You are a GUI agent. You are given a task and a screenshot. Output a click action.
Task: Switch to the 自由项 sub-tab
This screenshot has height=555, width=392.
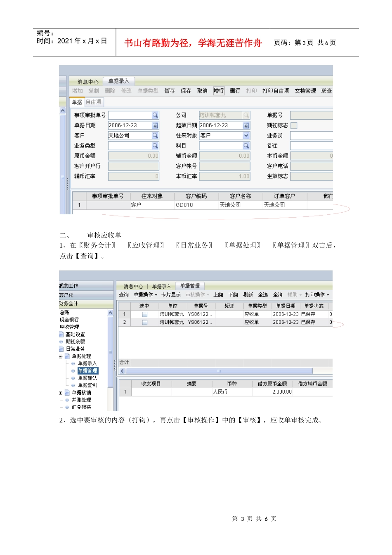(x=94, y=102)
